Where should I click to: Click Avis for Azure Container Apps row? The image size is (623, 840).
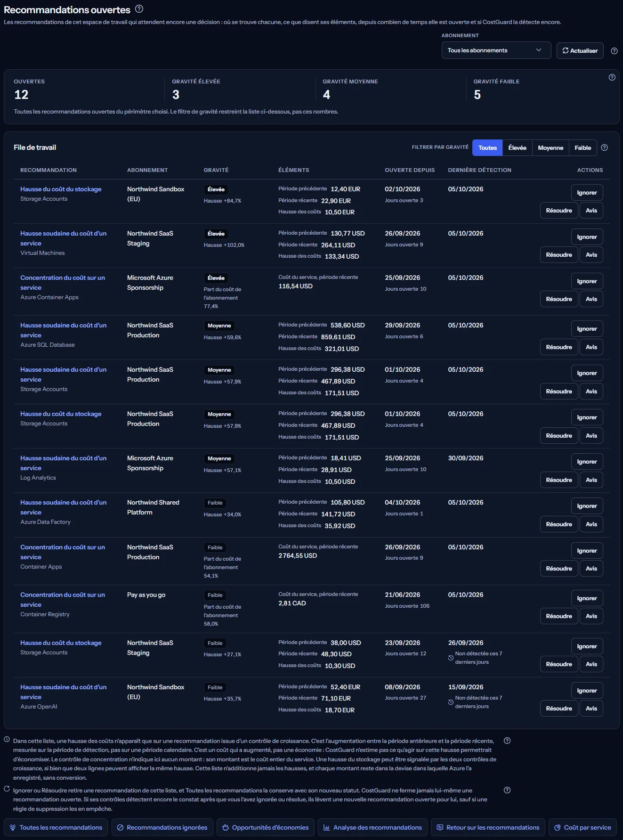click(591, 299)
